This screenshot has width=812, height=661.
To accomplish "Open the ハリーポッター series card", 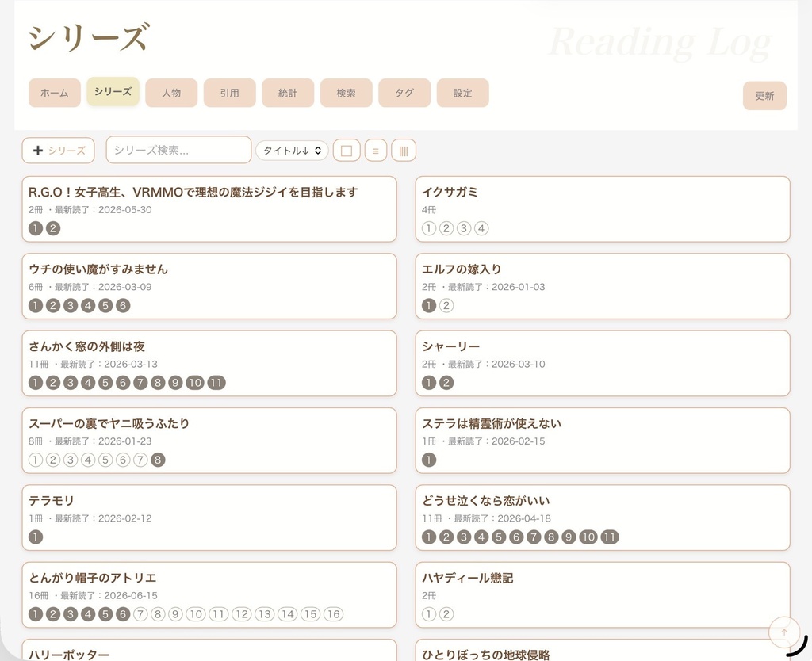I will click(x=209, y=650).
